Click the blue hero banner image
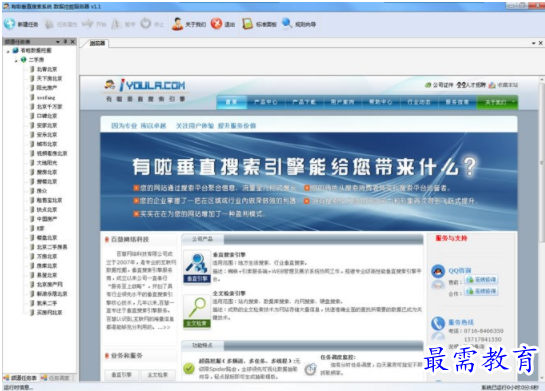 click(x=309, y=181)
